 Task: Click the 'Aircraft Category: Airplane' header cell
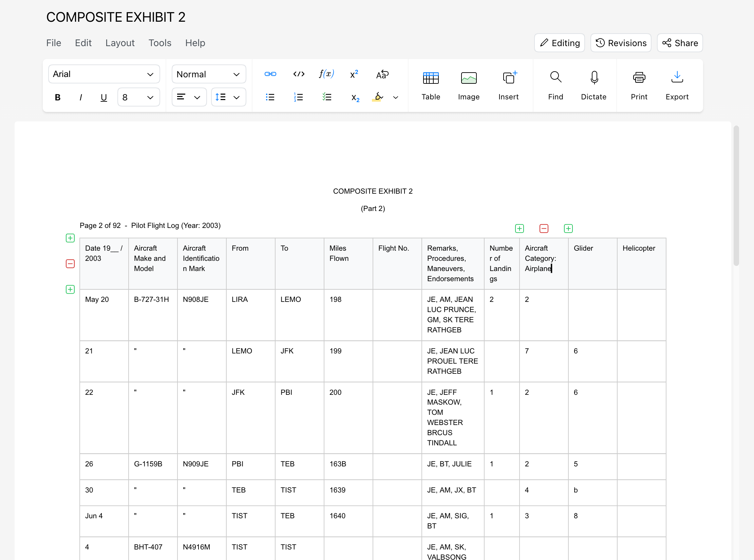tap(544, 264)
